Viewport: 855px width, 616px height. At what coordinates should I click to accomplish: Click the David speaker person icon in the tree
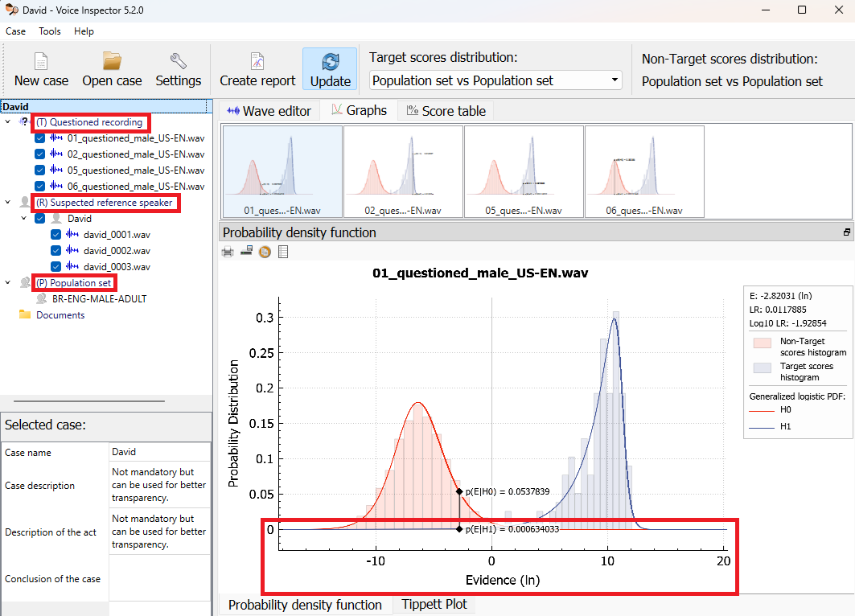point(56,219)
